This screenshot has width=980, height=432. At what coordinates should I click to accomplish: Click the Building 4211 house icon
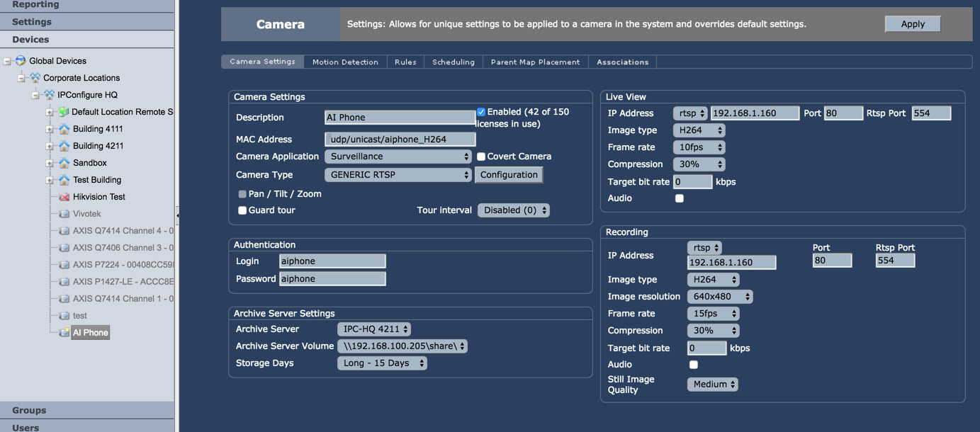[x=64, y=146]
